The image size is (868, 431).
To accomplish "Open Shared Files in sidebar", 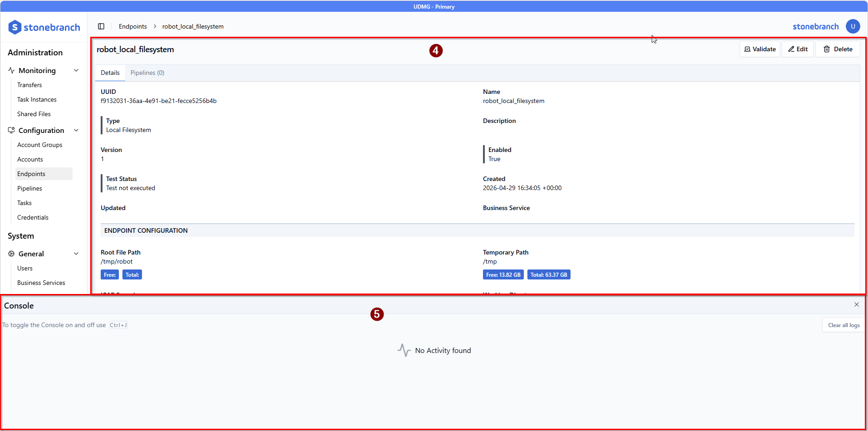I will point(34,114).
